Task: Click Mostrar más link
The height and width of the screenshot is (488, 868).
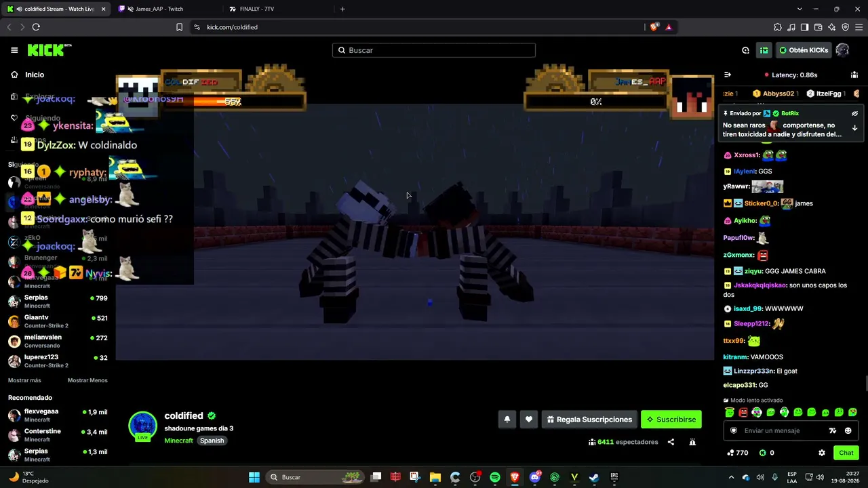Action: (x=24, y=380)
